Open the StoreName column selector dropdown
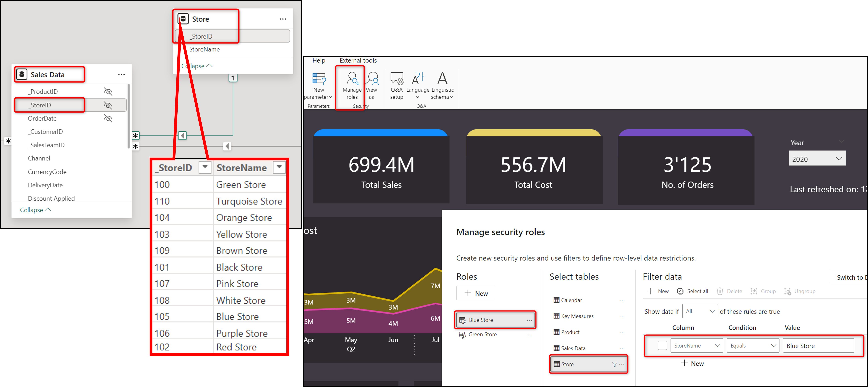This screenshot has width=868, height=387. (696, 346)
